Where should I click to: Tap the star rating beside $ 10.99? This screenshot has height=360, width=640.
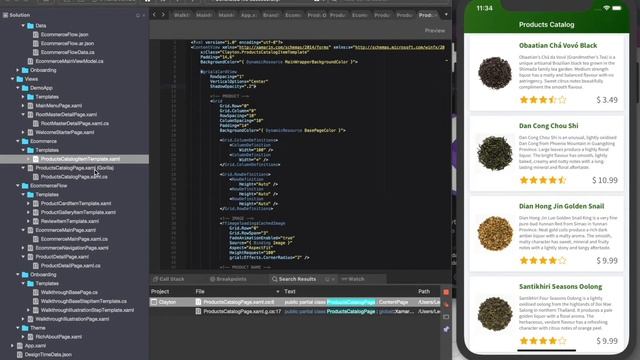[x=543, y=180]
